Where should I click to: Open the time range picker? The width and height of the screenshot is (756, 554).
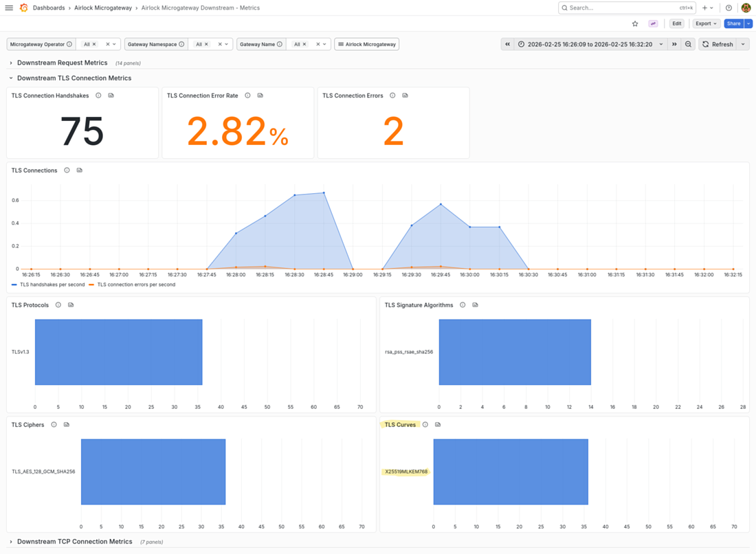click(590, 44)
